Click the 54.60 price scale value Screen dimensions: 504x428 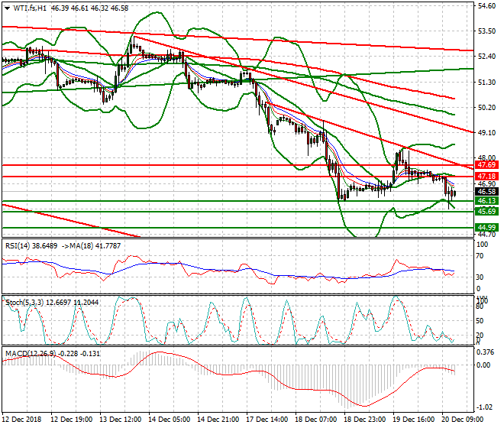(486, 6)
